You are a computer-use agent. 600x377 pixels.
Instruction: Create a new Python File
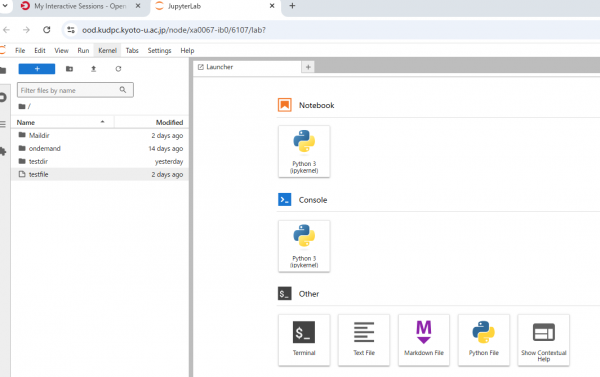[x=484, y=340]
